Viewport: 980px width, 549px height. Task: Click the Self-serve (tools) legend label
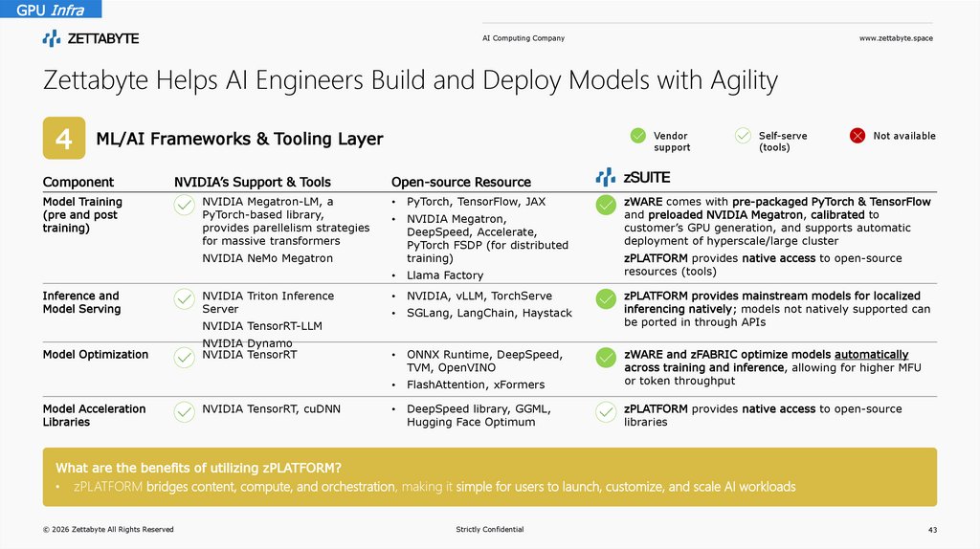(x=783, y=142)
